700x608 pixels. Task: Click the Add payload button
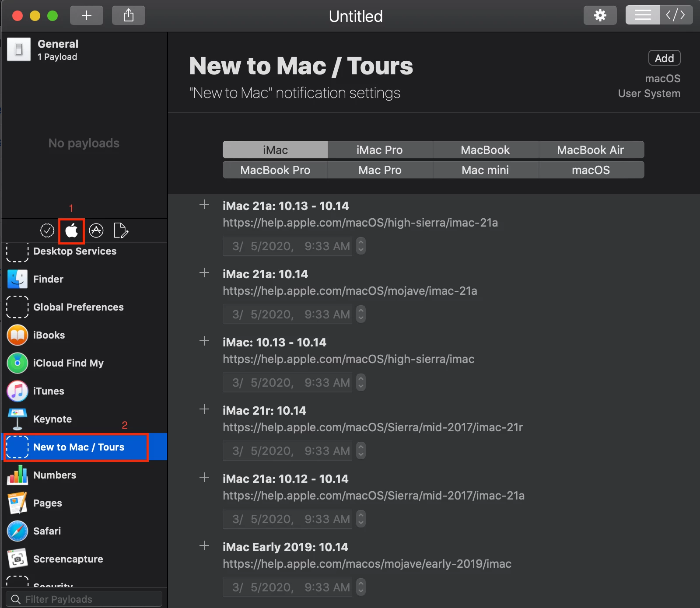click(x=664, y=58)
